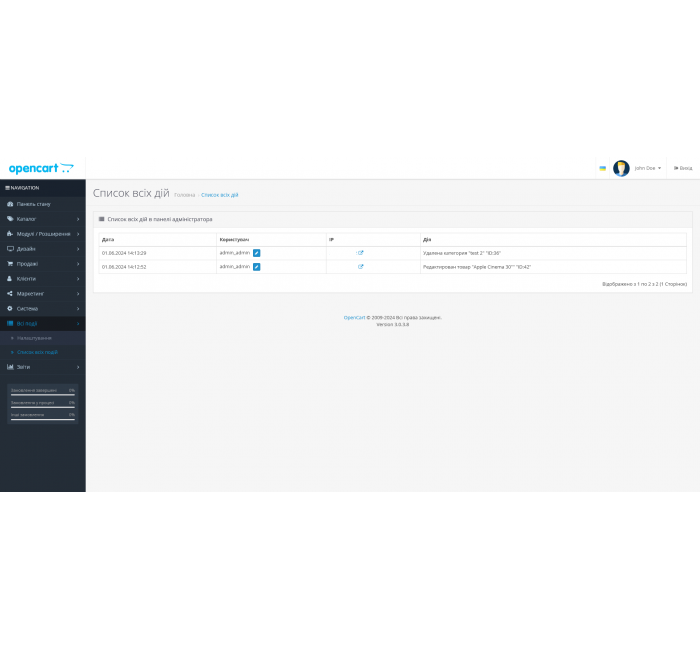This screenshot has width=700, height=650.
Task: Click the pagination summary text
Action: click(x=645, y=284)
